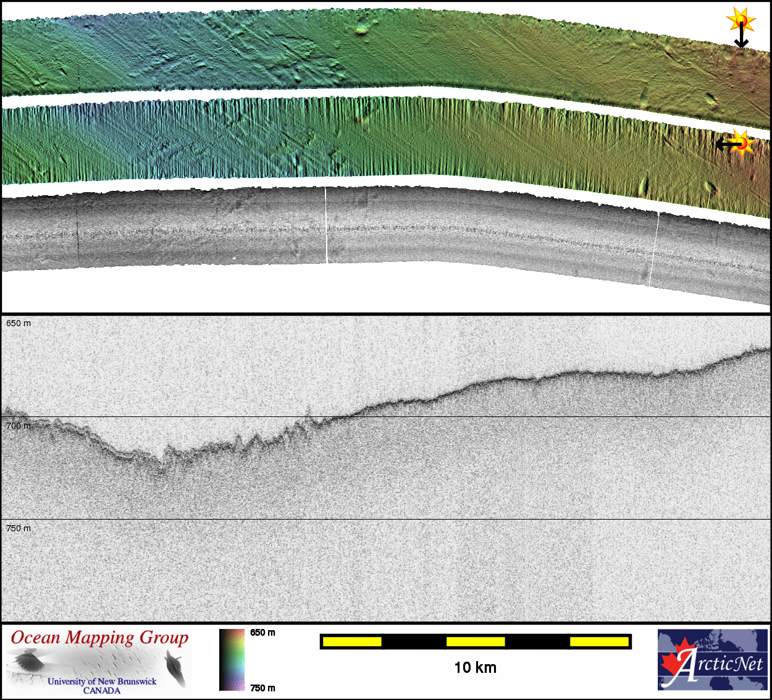Click the 650 m depth label on profile
Screen dimensions: 772x700
19,324
